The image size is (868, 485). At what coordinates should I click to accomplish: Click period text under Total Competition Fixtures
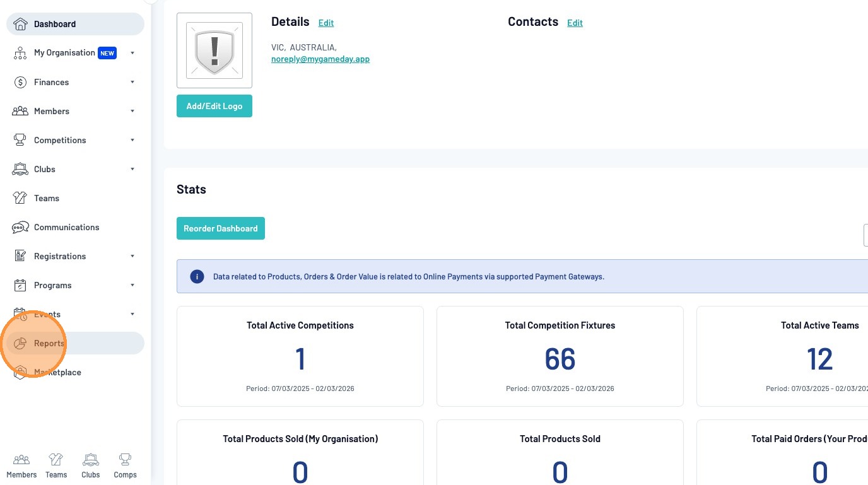coord(560,389)
